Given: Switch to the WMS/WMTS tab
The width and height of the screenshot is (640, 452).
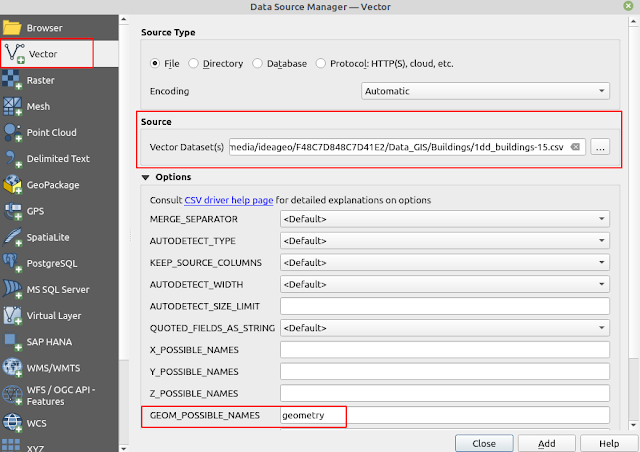Looking at the screenshot, I should pyautogui.click(x=59, y=368).
